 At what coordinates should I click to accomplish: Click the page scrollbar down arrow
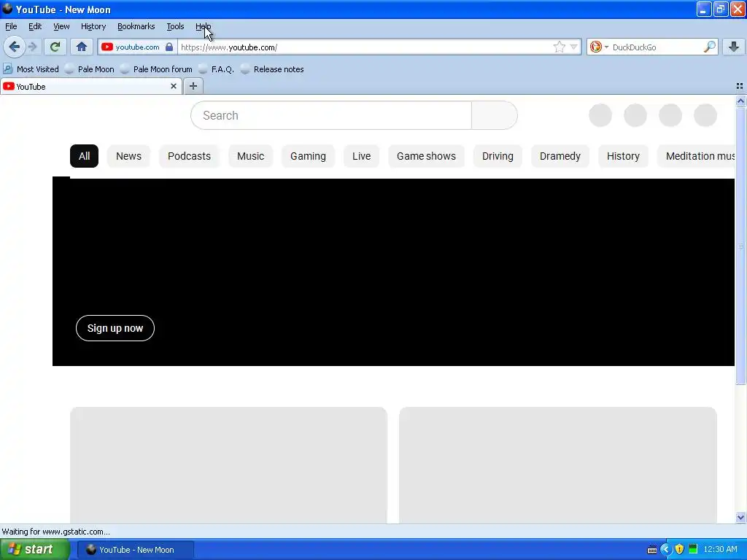tap(740, 517)
